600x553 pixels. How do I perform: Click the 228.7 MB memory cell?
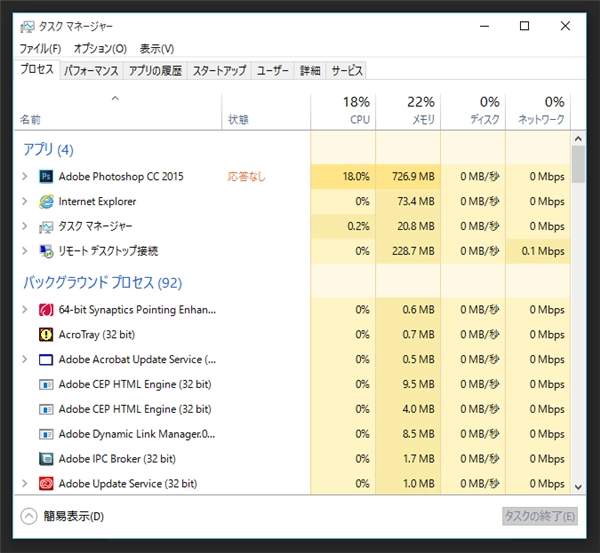pyautogui.click(x=408, y=251)
